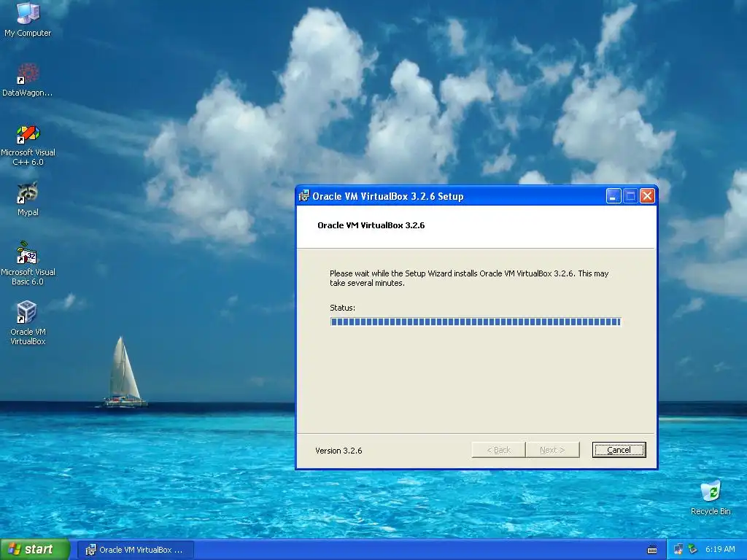Click the disabled Back button
747x560 pixels.
point(498,450)
